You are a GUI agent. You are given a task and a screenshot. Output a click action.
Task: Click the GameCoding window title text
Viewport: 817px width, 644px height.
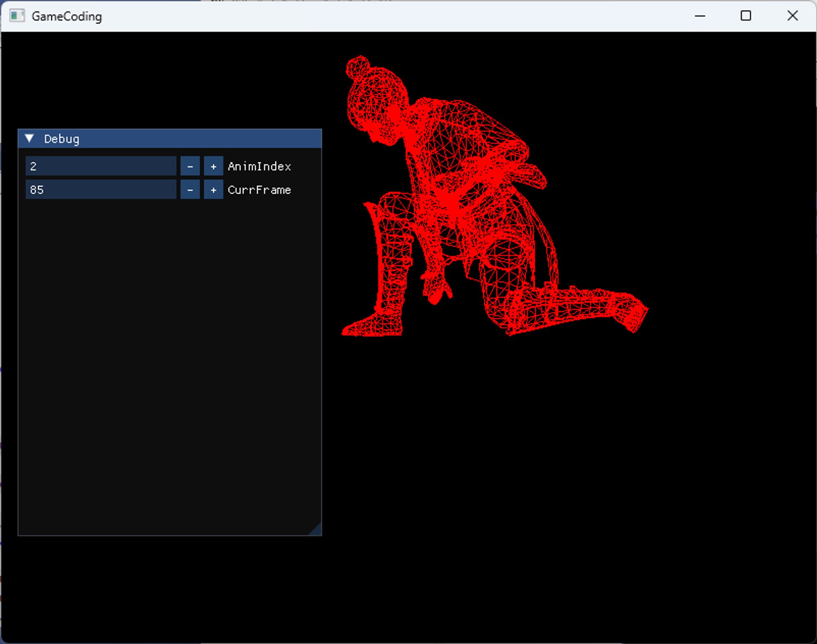67,16
